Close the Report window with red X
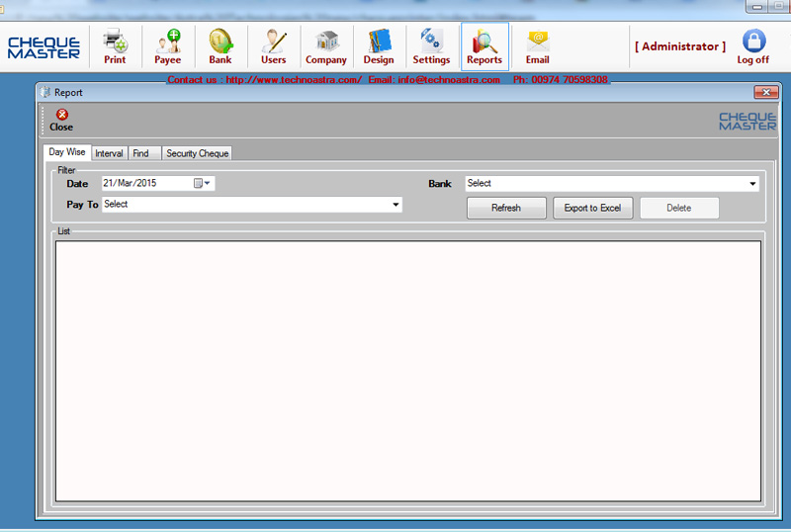This screenshot has width=791, height=532. 766,92
